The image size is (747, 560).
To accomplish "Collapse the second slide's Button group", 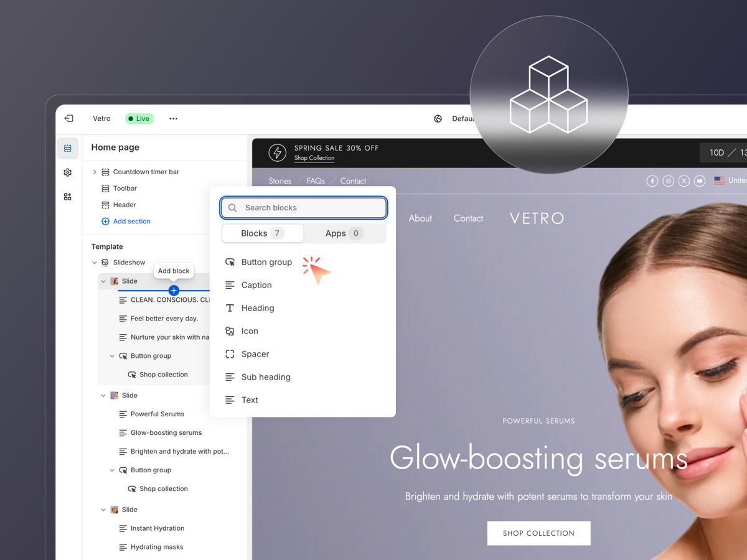I will (x=112, y=470).
